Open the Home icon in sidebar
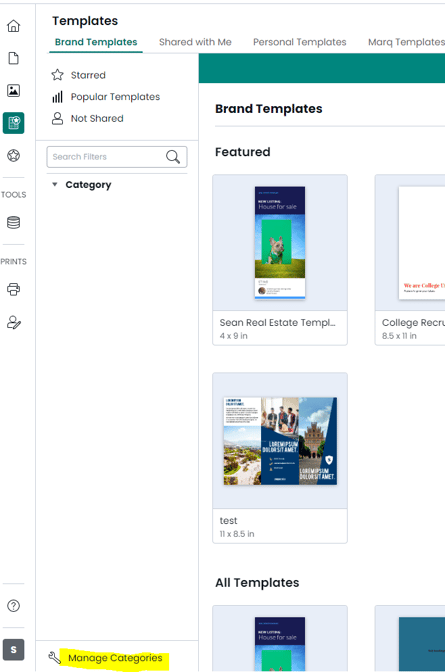The height and width of the screenshot is (672, 445). pyautogui.click(x=13, y=26)
